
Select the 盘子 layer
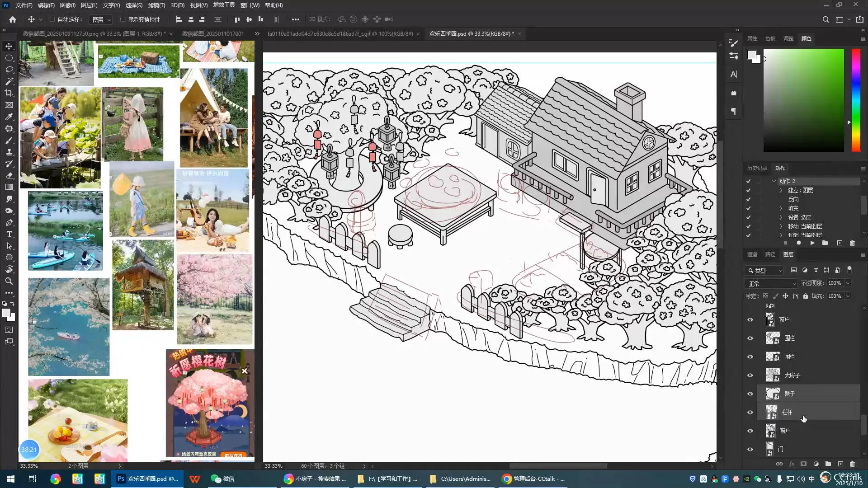tap(809, 394)
